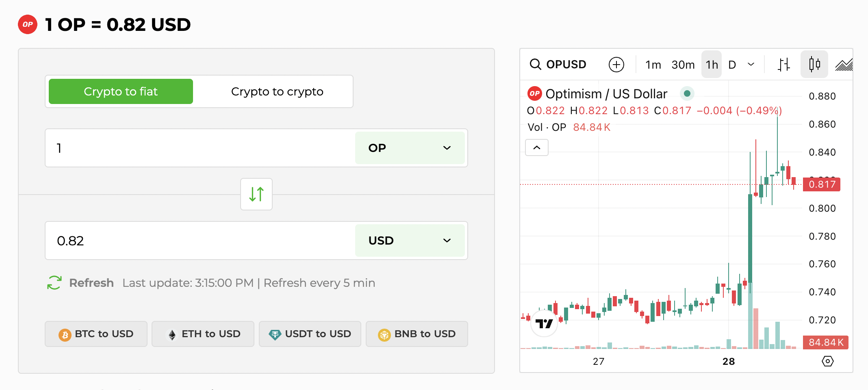Switch to Crypto to crypto mode
Viewport: 868px width, 390px height.
click(x=277, y=91)
